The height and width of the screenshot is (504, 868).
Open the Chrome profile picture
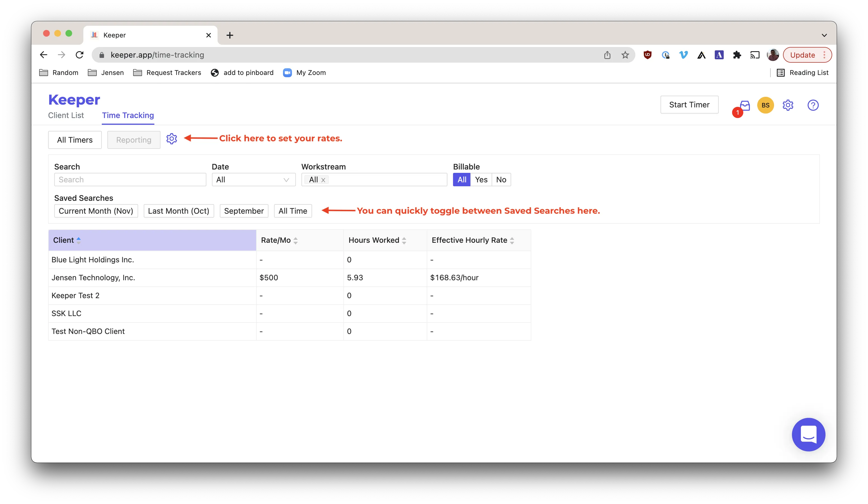click(x=773, y=55)
